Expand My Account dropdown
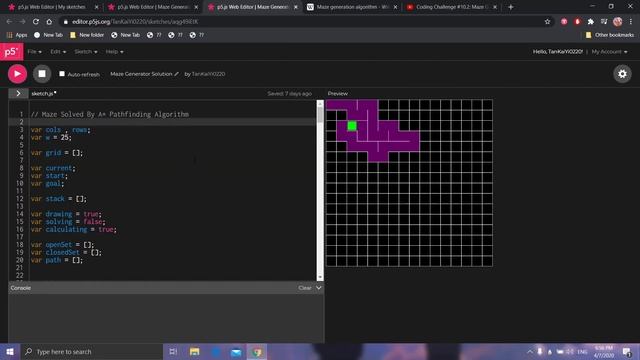The image size is (640, 360). click(x=609, y=52)
